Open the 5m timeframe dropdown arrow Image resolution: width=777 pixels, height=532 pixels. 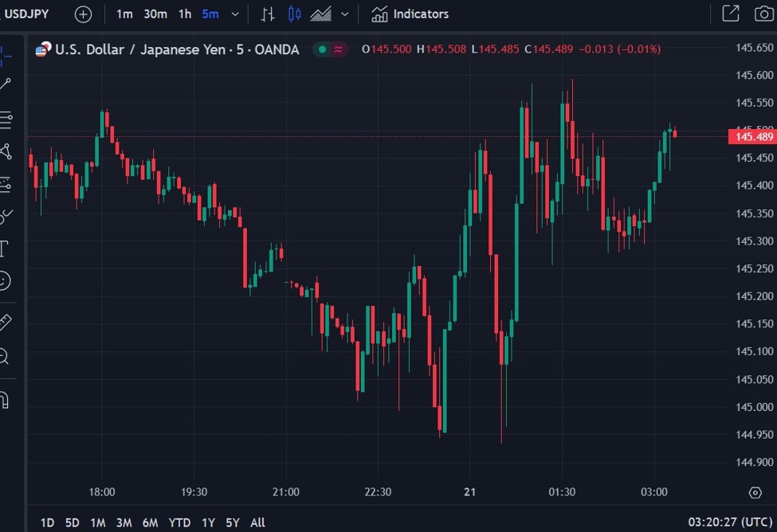click(x=234, y=14)
